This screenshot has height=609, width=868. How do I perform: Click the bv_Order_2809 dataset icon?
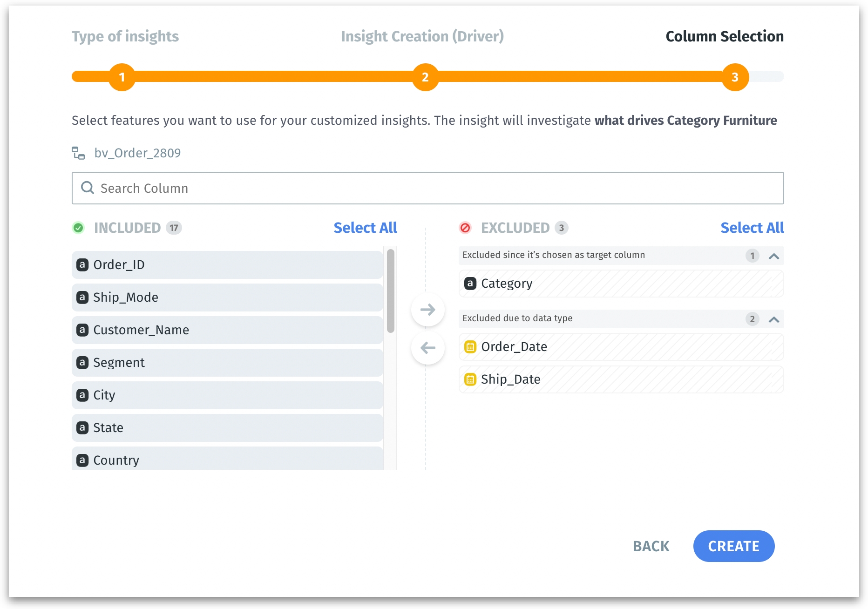point(78,153)
